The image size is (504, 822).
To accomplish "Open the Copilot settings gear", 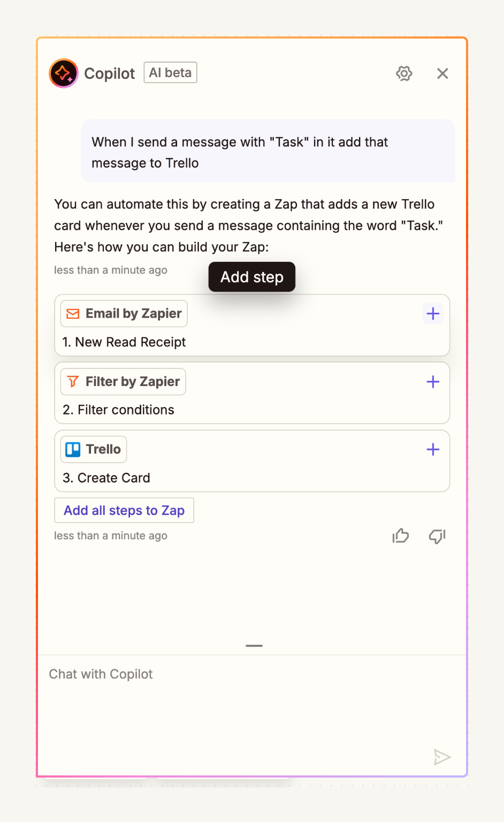I will tap(404, 73).
